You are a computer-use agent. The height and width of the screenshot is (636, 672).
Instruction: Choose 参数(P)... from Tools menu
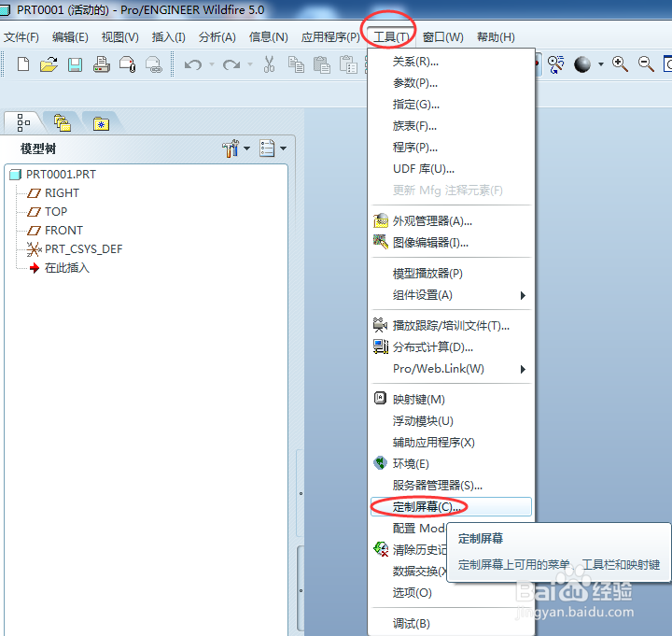[452, 83]
